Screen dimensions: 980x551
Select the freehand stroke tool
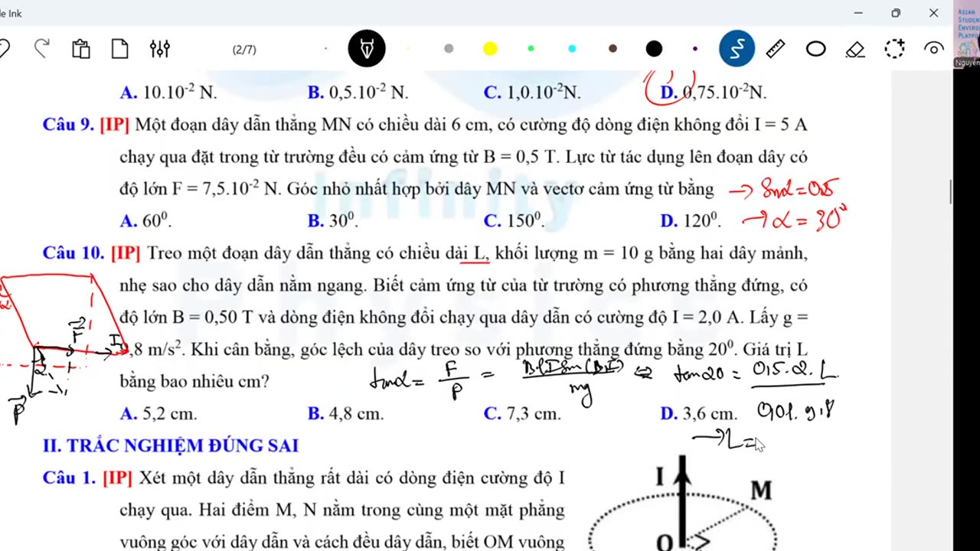pos(737,49)
